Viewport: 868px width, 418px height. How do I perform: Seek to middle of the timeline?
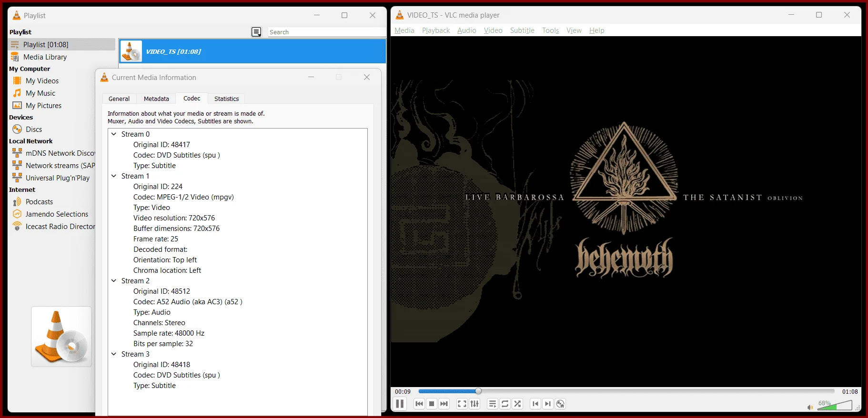point(626,391)
